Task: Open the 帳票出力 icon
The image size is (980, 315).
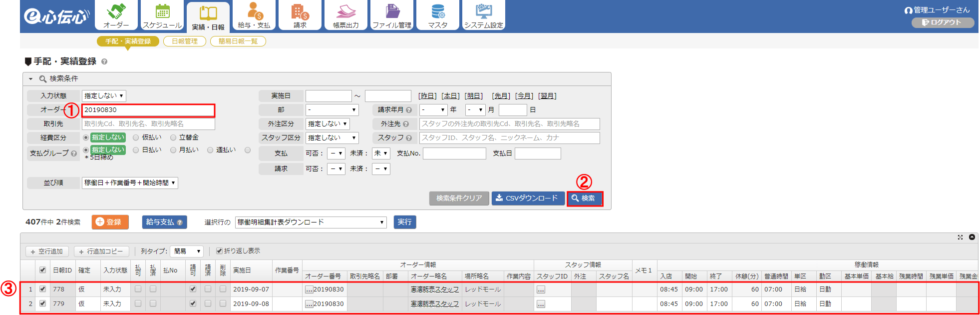Action: click(x=346, y=15)
